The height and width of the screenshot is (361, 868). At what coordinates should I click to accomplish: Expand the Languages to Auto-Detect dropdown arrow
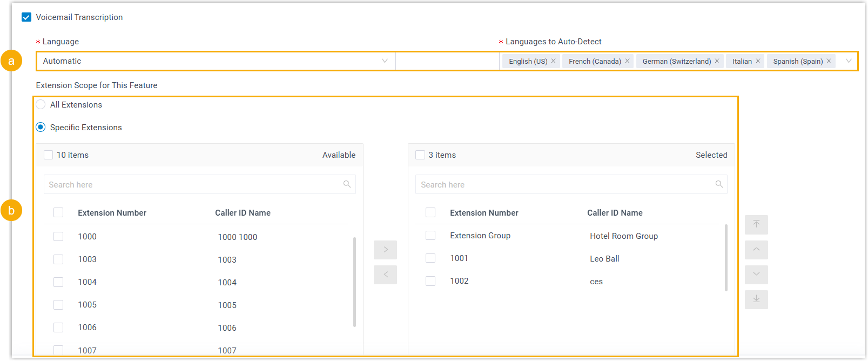849,61
